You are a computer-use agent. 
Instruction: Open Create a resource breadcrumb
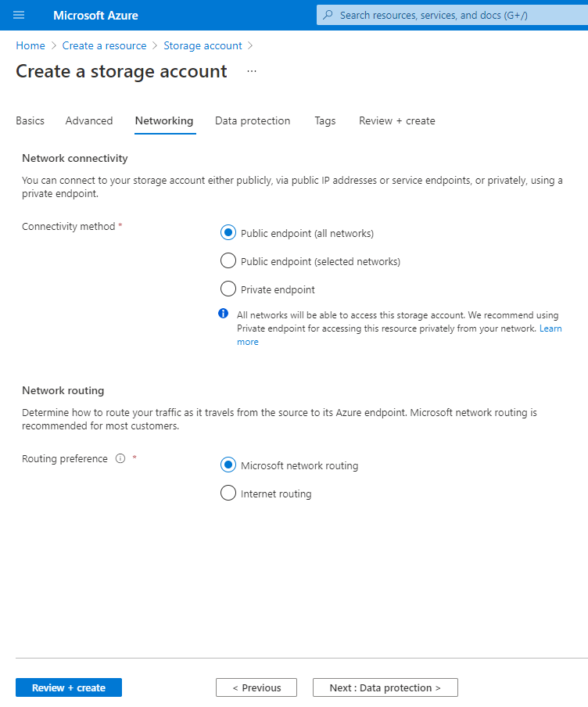104,46
